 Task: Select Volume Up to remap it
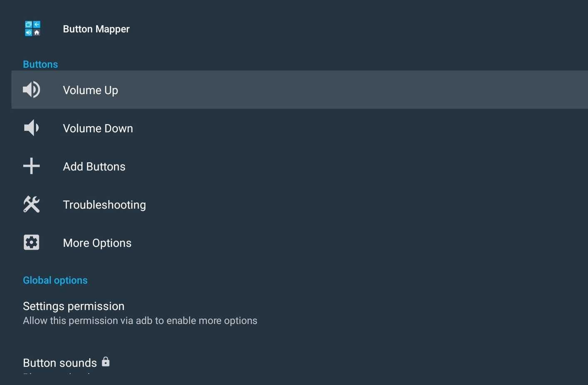pyautogui.click(x=90, y=90)
